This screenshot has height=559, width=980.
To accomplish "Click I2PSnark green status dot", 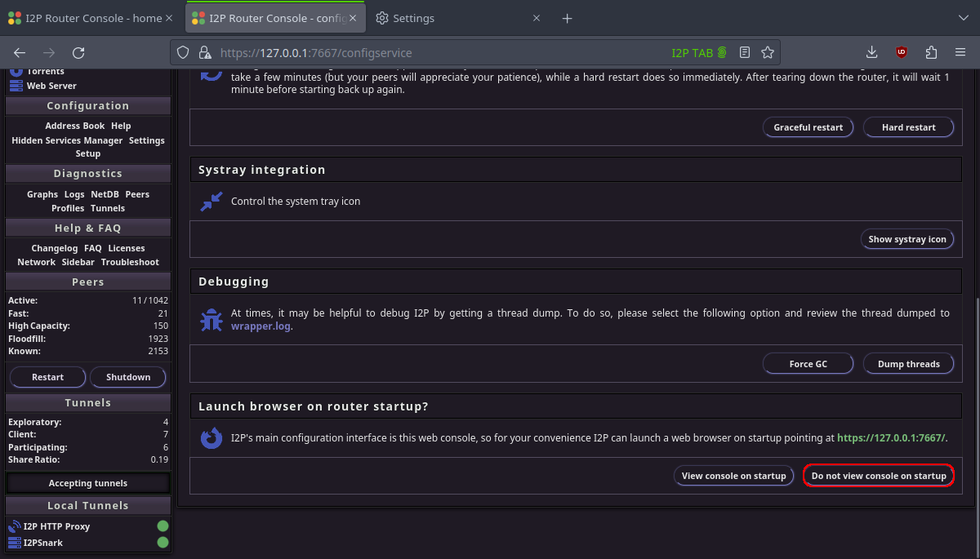I will [x=163, y=543].
